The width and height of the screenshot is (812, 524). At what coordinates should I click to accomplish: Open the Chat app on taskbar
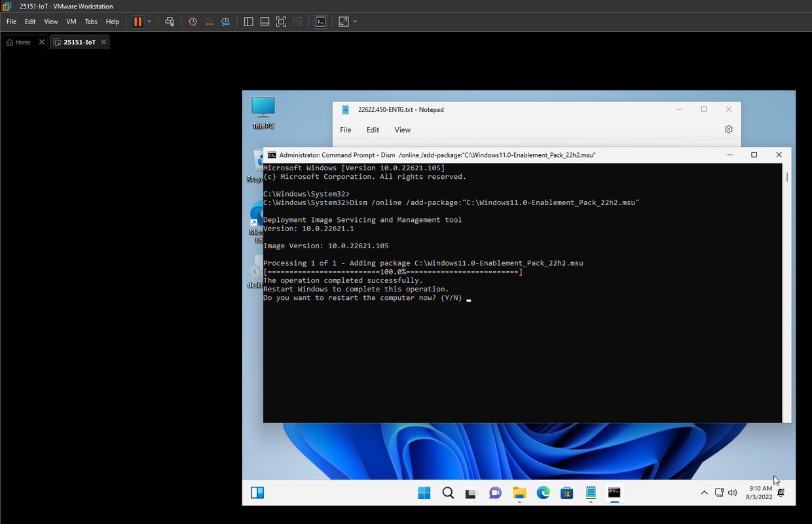click(x=495, y=493)
